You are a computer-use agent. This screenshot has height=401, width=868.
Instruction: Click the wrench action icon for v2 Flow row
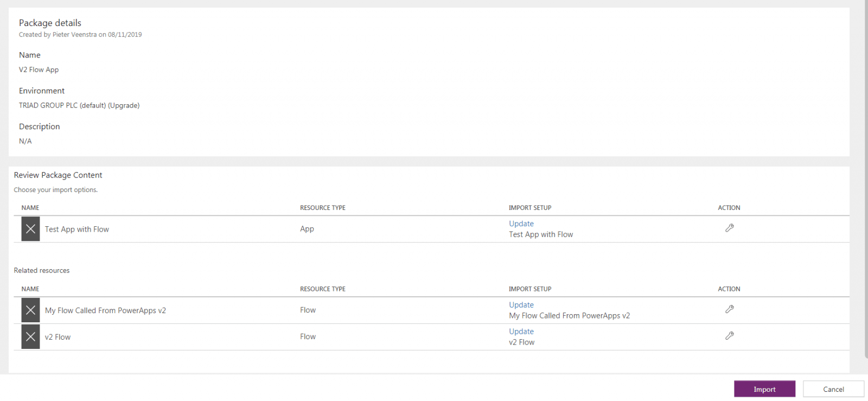pyautogui.click(x=730, y=336)
